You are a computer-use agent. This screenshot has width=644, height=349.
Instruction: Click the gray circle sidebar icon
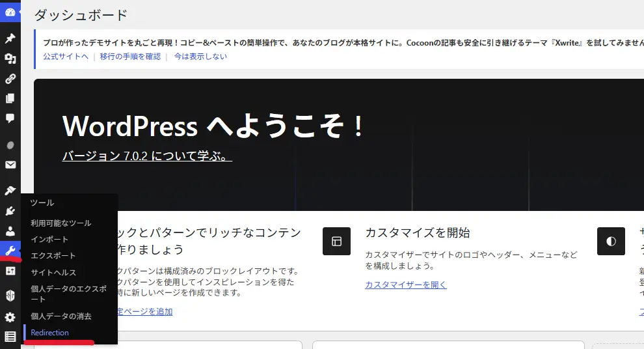click(x=10, y=145)
